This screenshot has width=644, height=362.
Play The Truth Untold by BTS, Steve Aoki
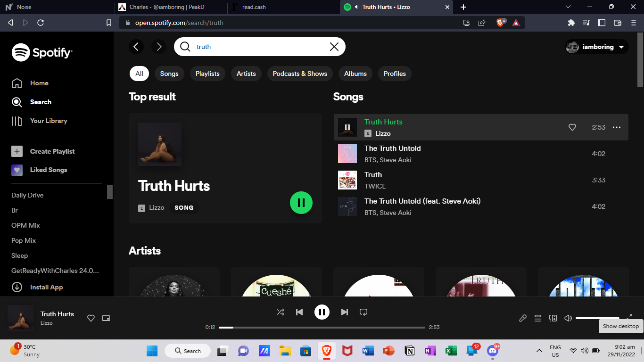481,154
